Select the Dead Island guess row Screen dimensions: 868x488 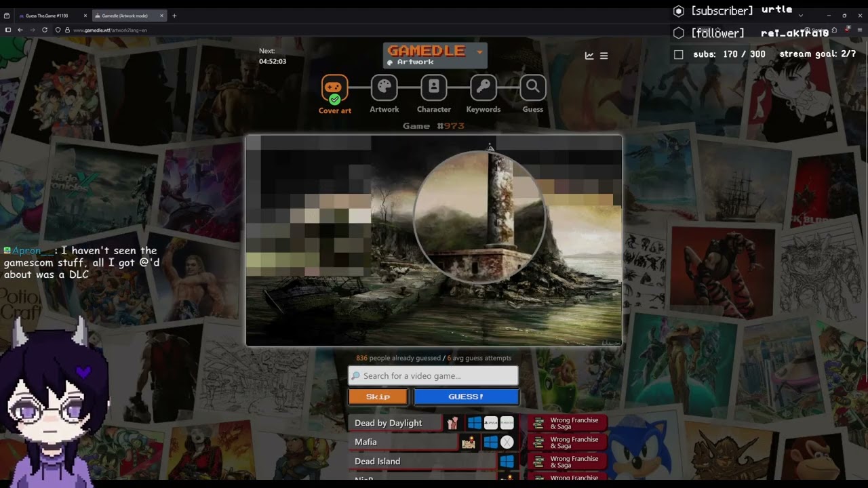(422, 461)
